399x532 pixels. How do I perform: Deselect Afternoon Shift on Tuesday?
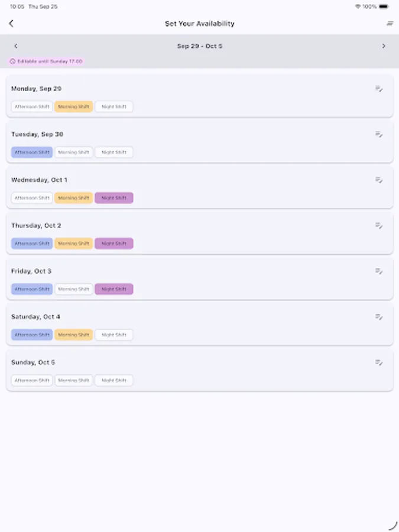coord(31,152)
